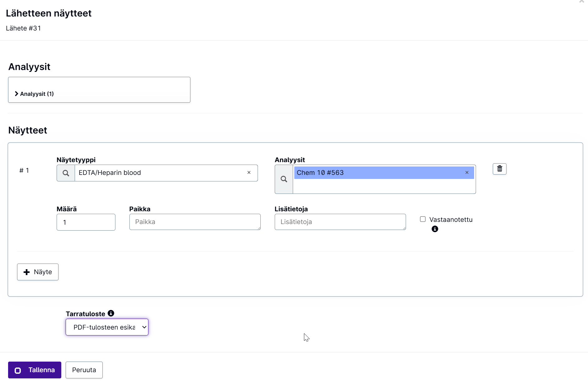The height and width of the screenshot is (384, 588).
Task: Click the search icon in Analyysit field
Action: pos(284,179)
